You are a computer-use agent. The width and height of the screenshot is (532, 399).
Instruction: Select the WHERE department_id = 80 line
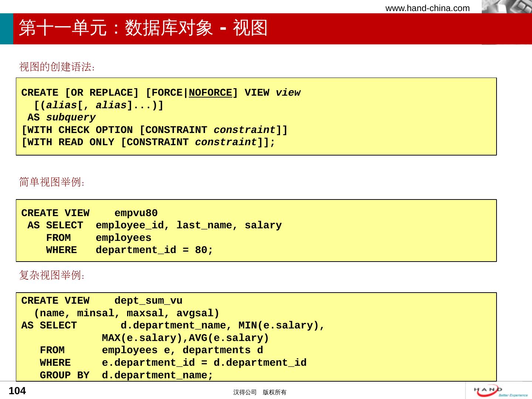(130, 250)
